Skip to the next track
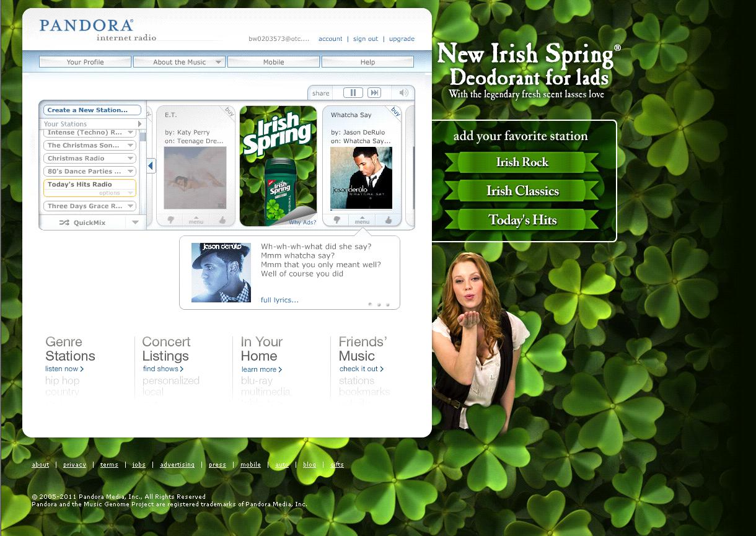This screenshot has height=536, width=756. coord(374,93)
